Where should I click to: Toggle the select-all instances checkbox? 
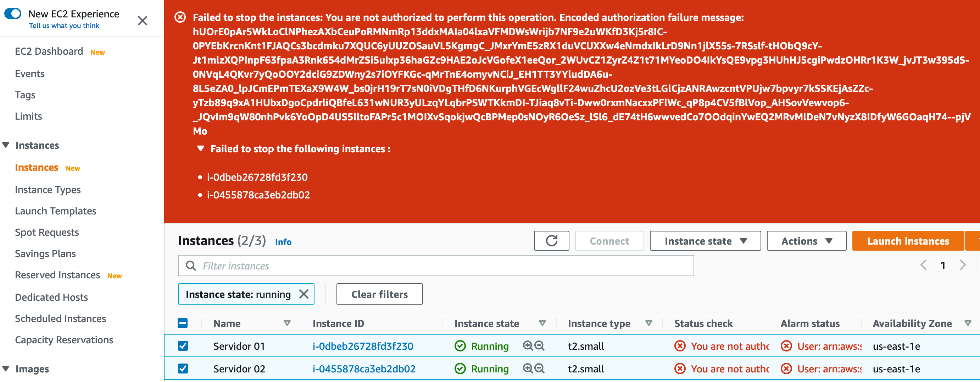pos(183,323)
